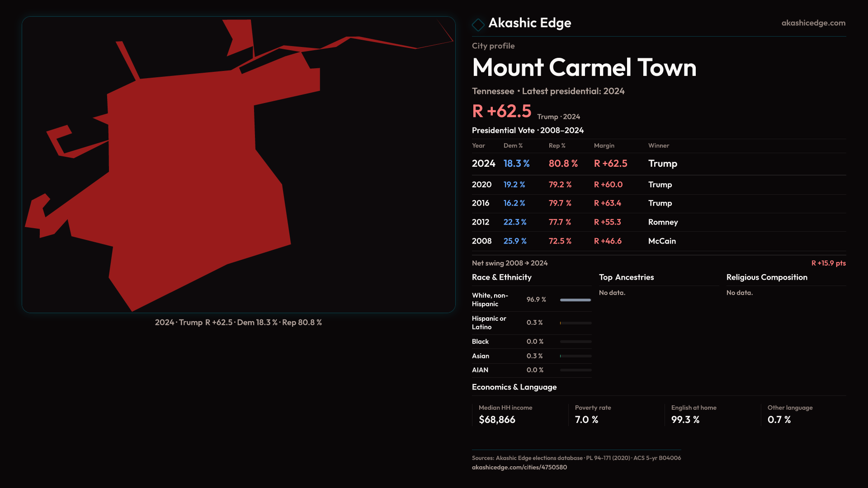
Task: Click the net swing R +15.9 pts value
Action: (x=828, y=263)
